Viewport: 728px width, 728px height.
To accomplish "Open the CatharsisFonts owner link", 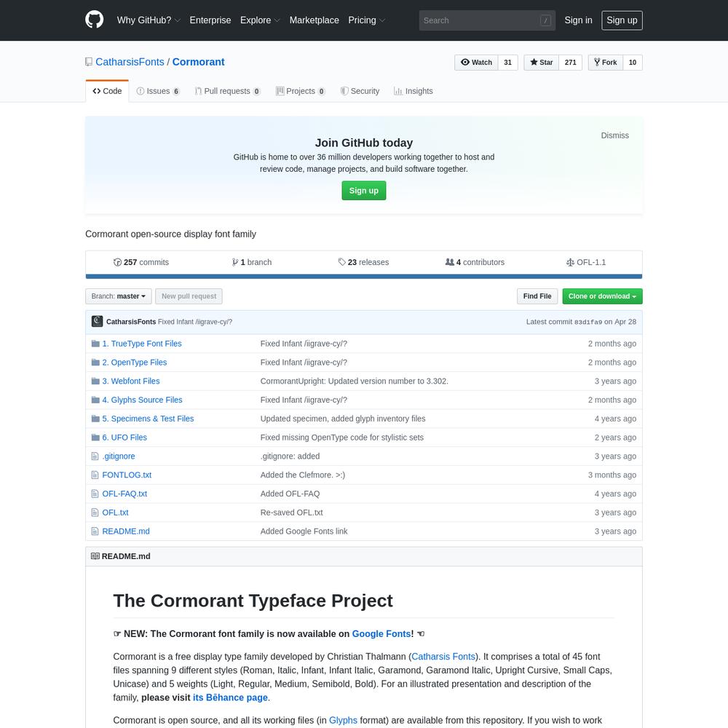I will 130,62.
